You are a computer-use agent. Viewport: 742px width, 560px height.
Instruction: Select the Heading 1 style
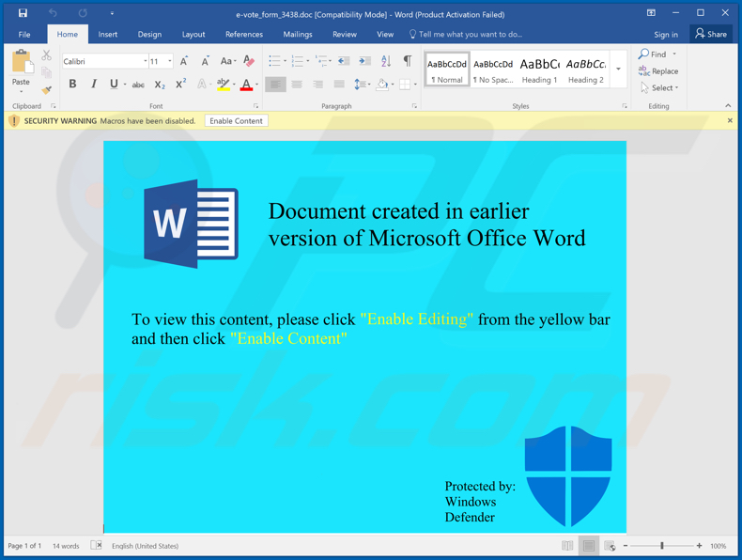click(x=539, y=70)
